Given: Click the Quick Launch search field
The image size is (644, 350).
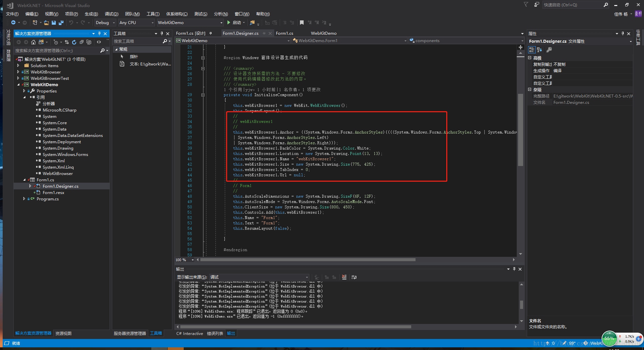Looking at the screenshot, I should click(x=573, y=5).
